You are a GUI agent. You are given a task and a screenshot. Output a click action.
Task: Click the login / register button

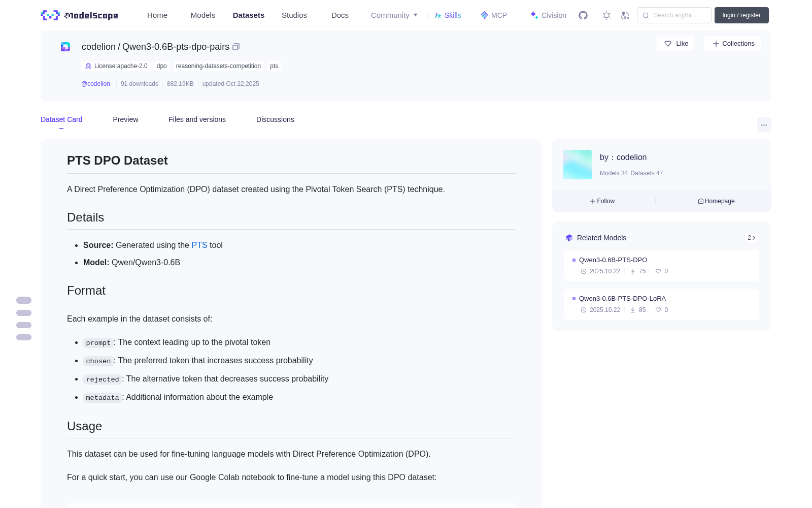[741, 15]
